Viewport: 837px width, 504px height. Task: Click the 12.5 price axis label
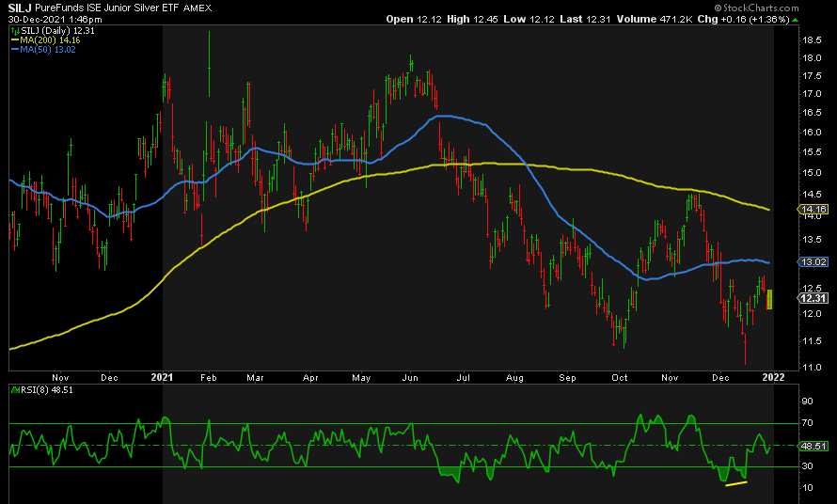click(x=812, y=289)
